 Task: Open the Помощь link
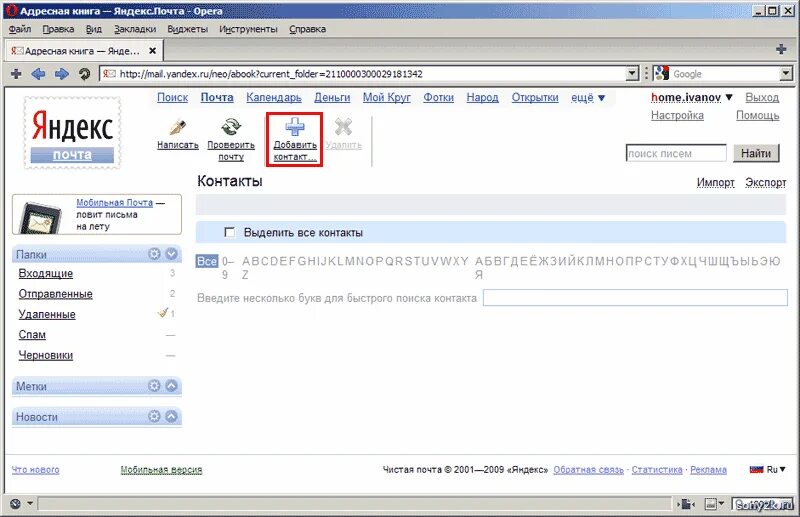click(757, 115)
